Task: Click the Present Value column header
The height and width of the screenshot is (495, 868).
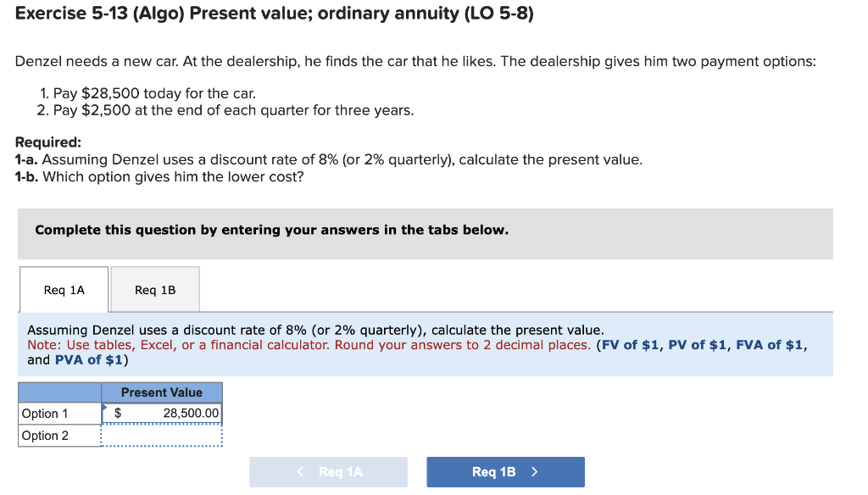Action: (163, 392)
